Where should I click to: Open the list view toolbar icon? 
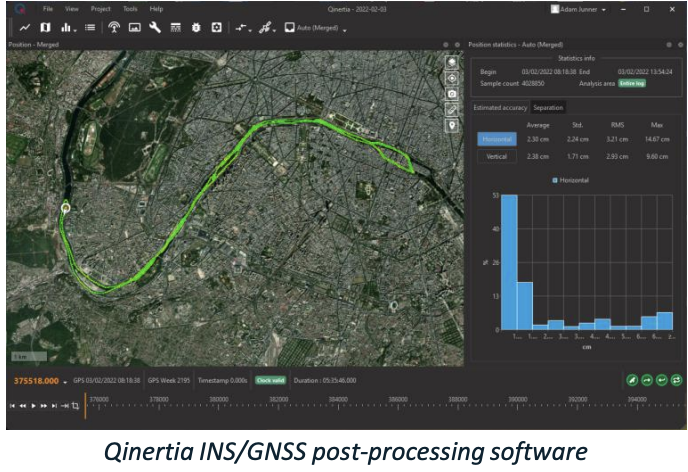click(x=90, y=28)
